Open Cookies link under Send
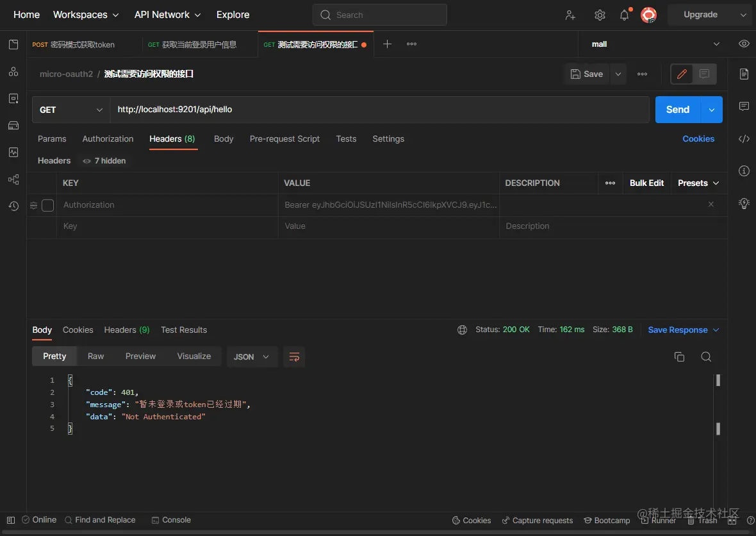The image size is (756, 536). click(698, 139)
